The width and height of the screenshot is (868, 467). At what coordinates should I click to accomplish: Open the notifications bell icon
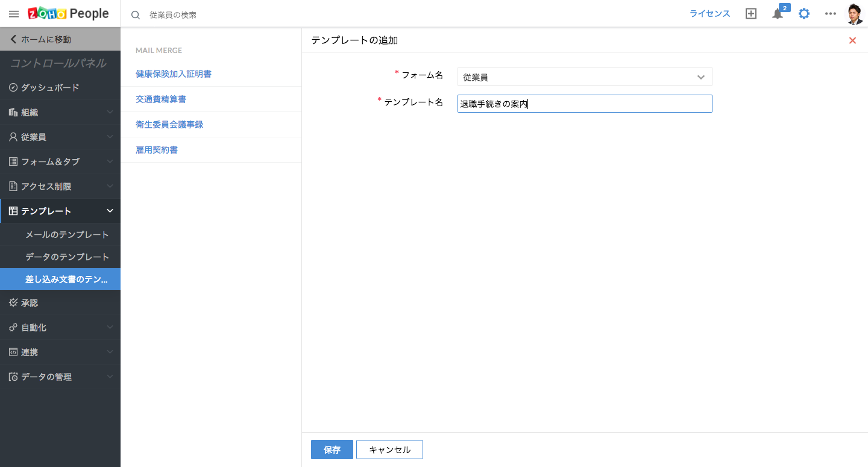pyautogui.click(x=778, y=14)
